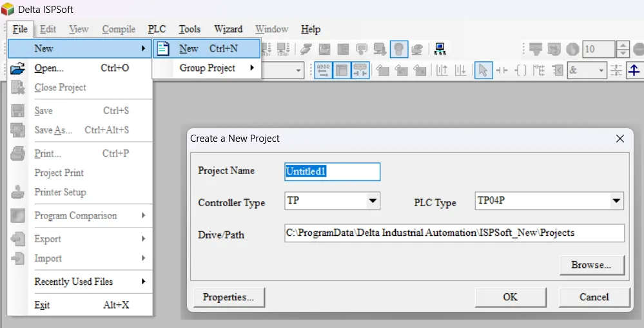
Task: Click the highlighted bulb-shaped toolbar icon
Action: coord(398,49)
